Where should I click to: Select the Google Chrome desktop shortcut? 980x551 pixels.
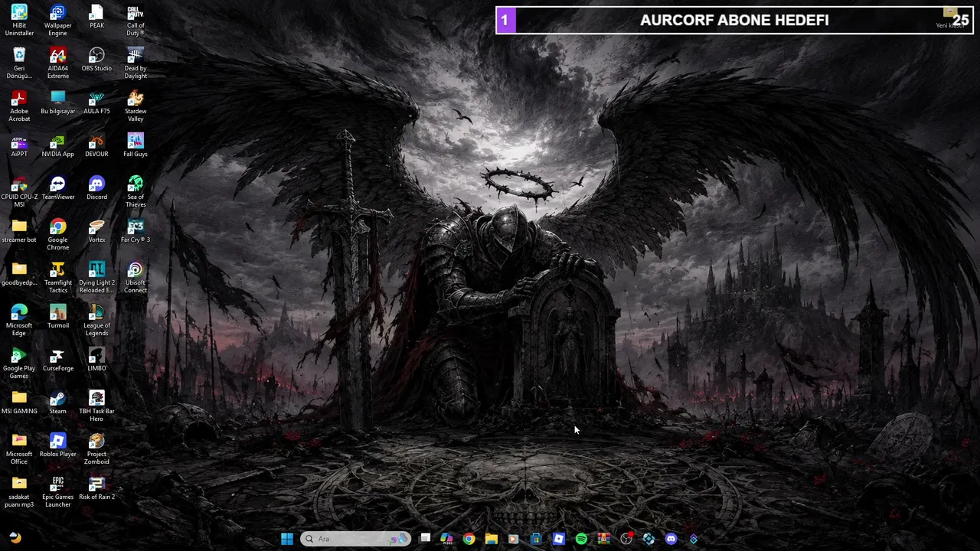tap(58, 235)
